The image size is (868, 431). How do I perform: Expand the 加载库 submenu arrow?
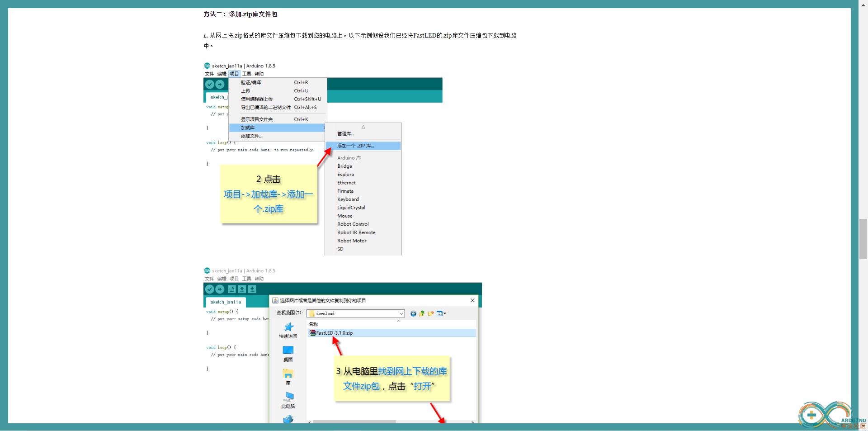(324, 128)
